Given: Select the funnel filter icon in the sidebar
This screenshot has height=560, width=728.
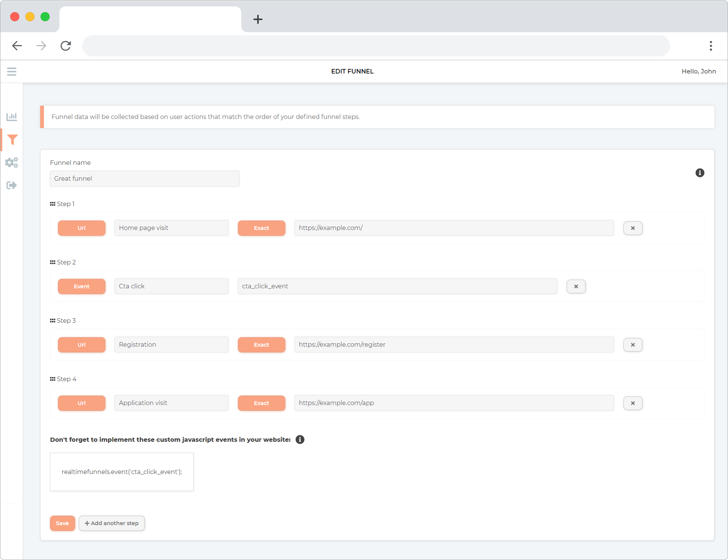Looking at the screenshot, I should click(12, 139).
